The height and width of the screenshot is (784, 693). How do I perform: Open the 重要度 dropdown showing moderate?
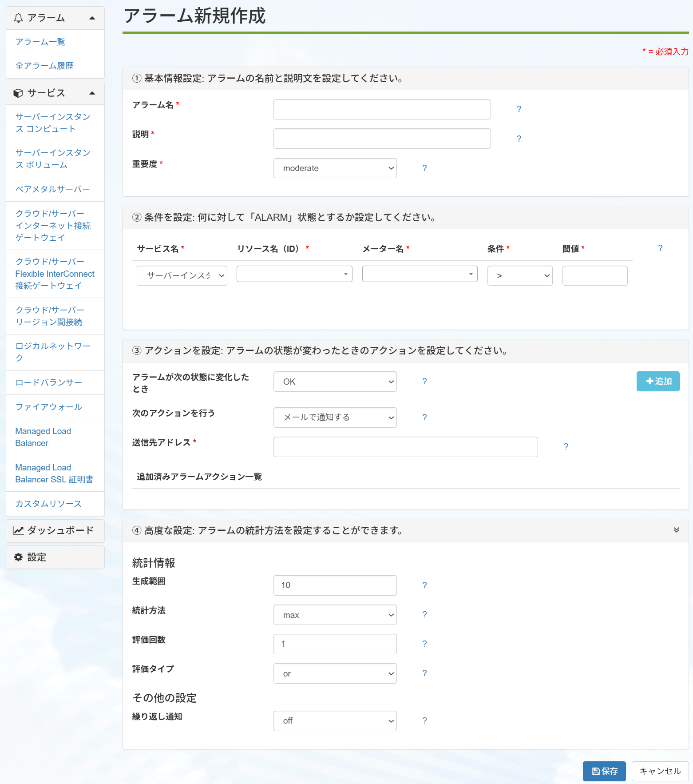[335, 168]
